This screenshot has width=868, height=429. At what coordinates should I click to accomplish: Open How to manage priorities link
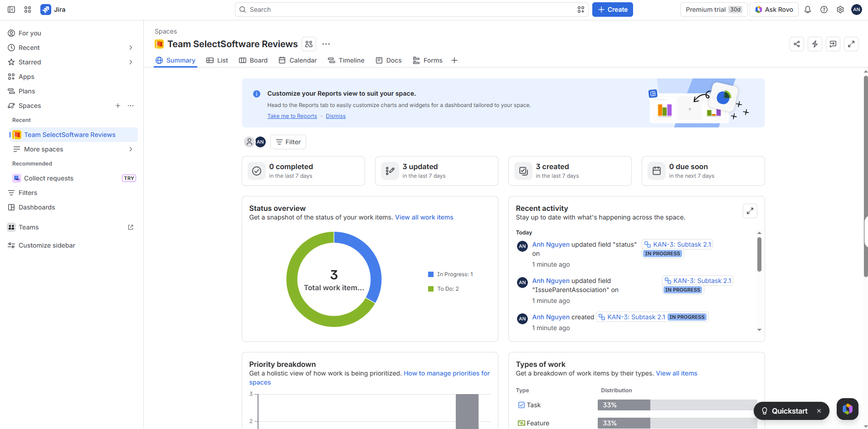pyautogui.click(x=370, y=378)
